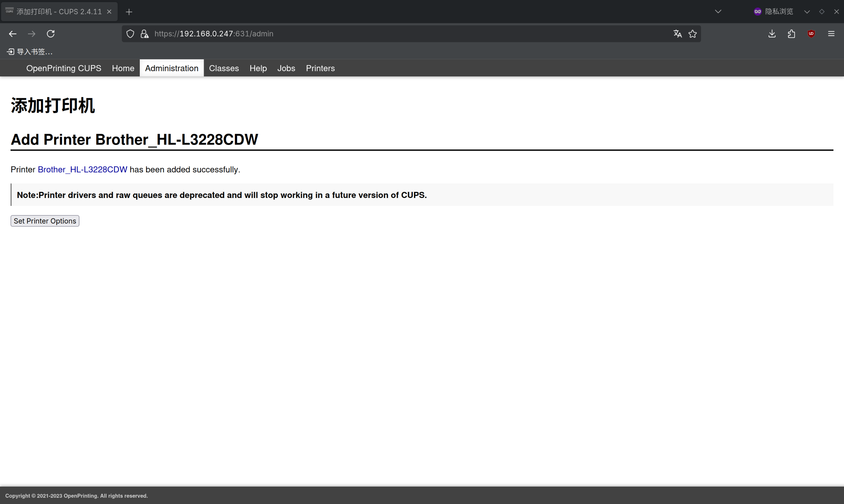Open the extensions puzzle icon
The width and height of the screenshot is (844, 504).
click(791, 34)
